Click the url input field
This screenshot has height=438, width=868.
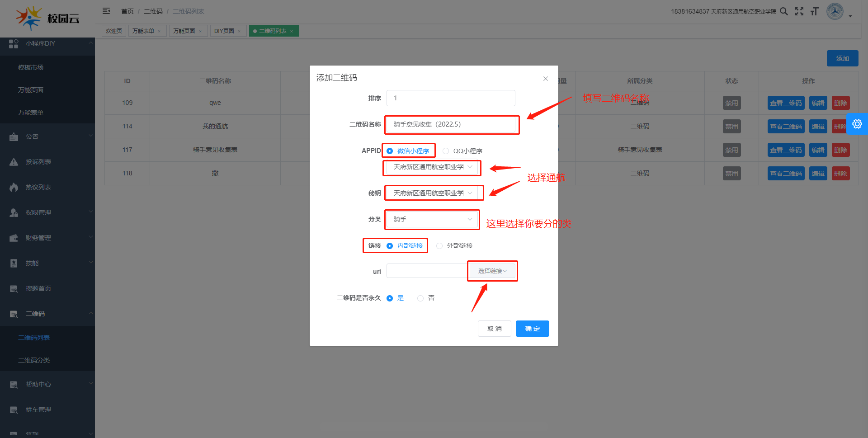click(428, 271)
